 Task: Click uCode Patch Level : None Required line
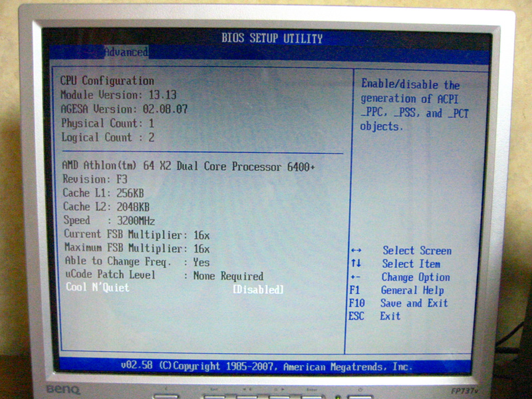[164, 275]
